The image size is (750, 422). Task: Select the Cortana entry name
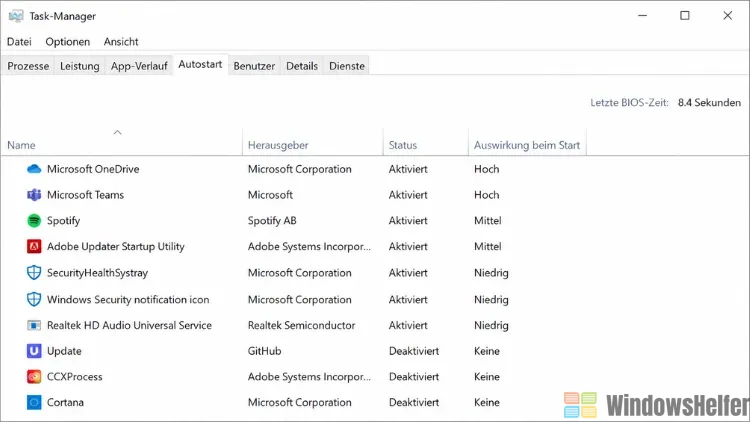tap(65, 402)
